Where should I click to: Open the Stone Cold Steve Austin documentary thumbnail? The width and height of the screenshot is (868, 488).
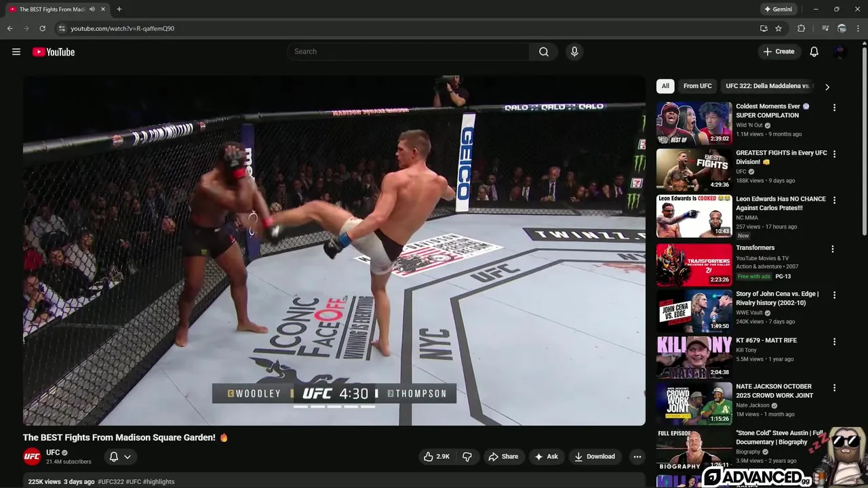(694, 450)
